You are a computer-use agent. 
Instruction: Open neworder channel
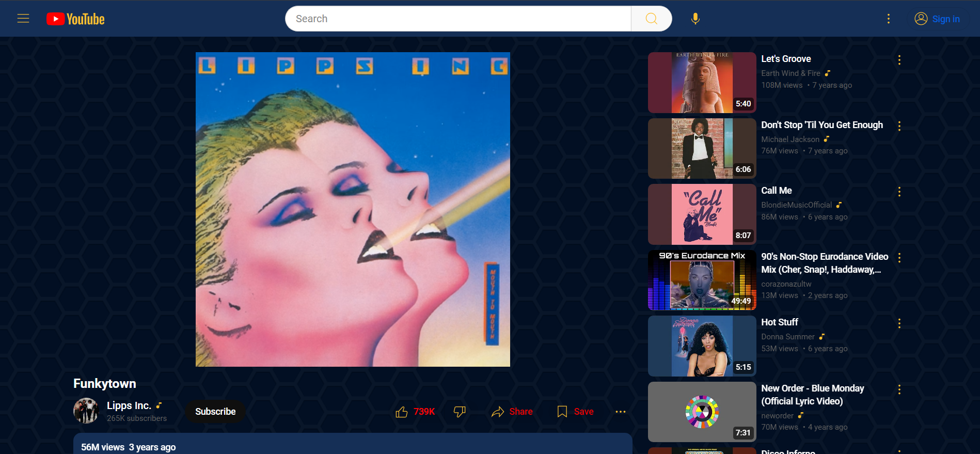pos(777,416)
